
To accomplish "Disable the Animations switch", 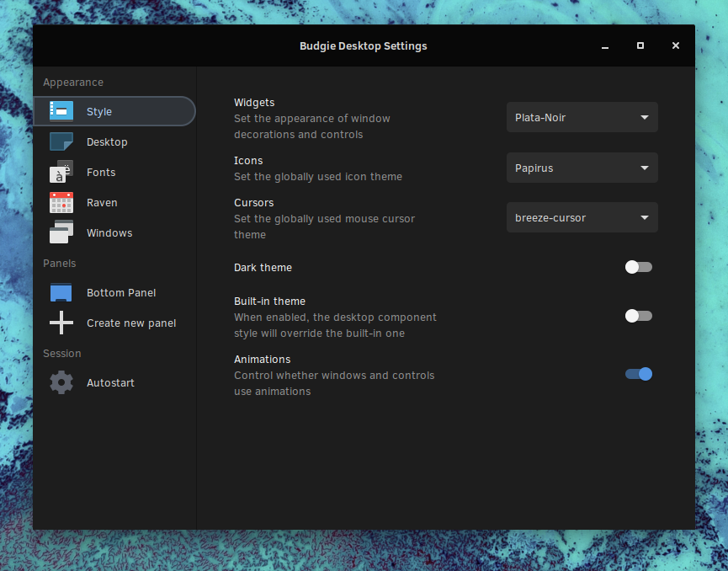I will (x=639, y=374).
